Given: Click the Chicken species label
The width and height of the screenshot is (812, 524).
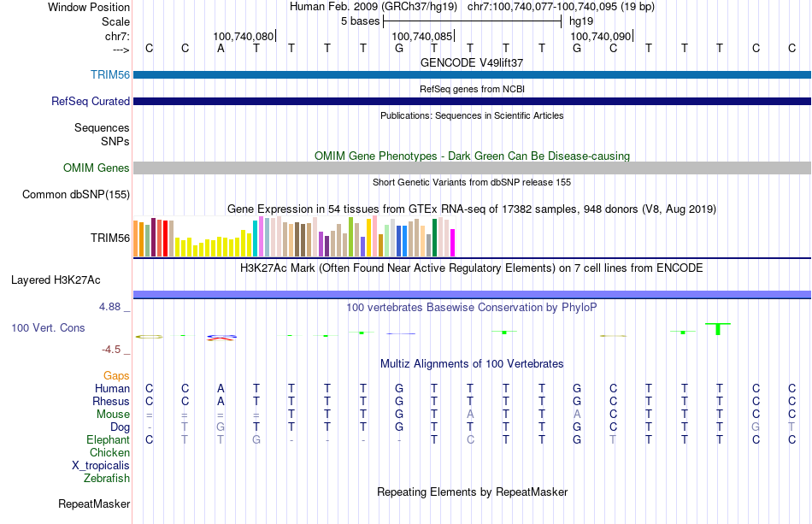Looking at the screenshot, I should 109,452.
